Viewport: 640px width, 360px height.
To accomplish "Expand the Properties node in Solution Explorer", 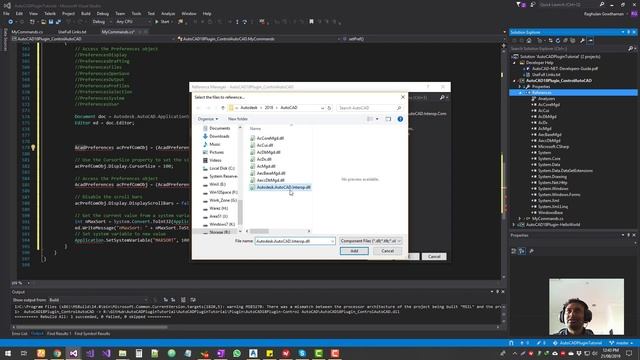I will 520,87.
